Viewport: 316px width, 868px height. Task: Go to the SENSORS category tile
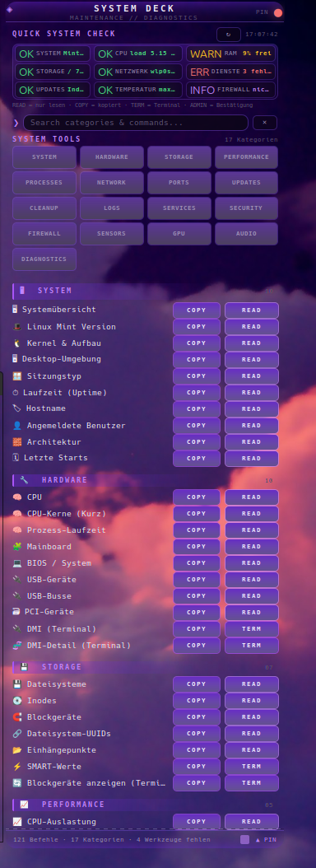pos(112,234)
